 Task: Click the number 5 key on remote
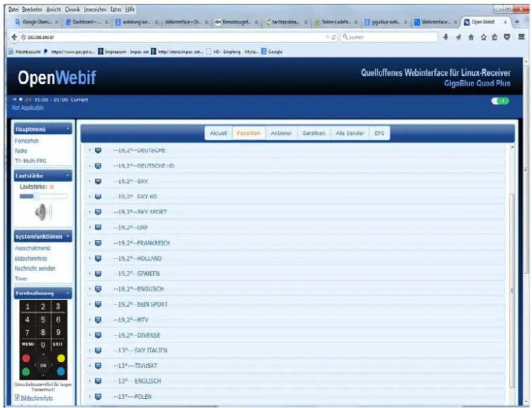43,320
